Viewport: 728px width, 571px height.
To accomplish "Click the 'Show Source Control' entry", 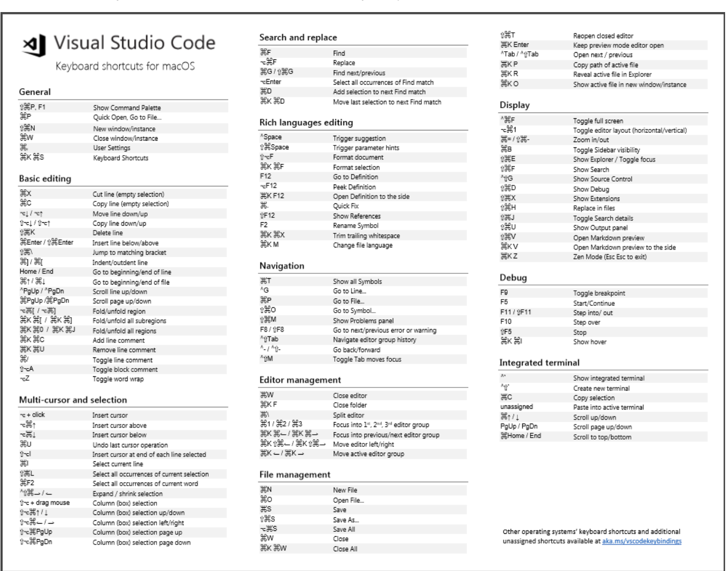I will point(602,179).
